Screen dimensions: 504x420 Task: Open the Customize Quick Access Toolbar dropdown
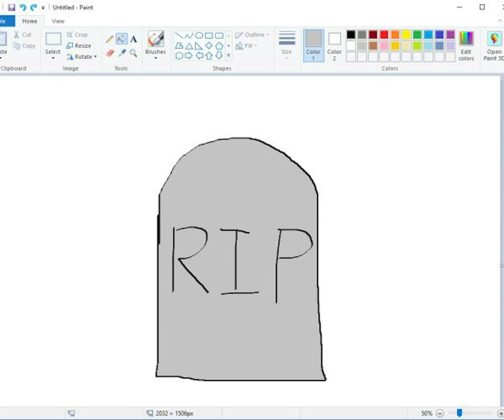click(x=43, y=8)
